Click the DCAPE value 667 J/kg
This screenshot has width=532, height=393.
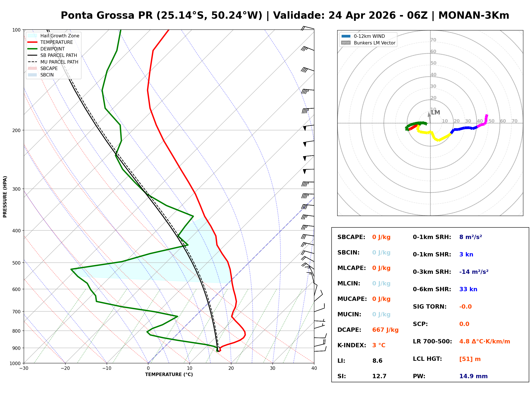[x=386, y=330]
